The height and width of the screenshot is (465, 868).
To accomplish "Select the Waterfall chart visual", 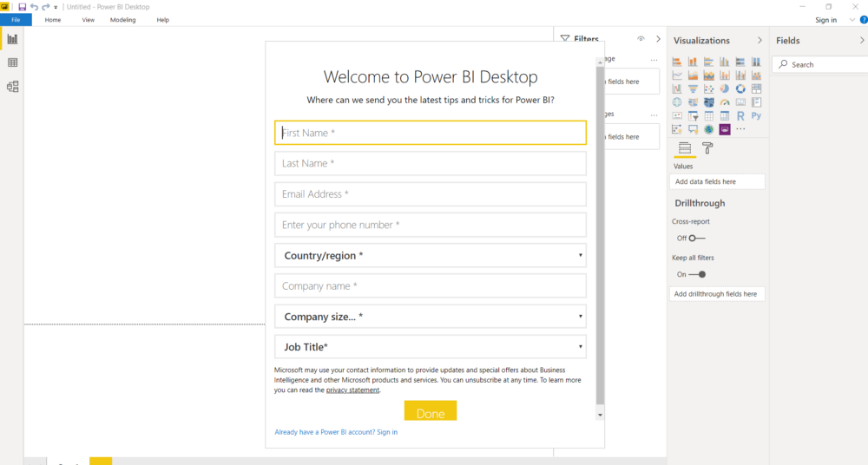I will pos(677,88).
